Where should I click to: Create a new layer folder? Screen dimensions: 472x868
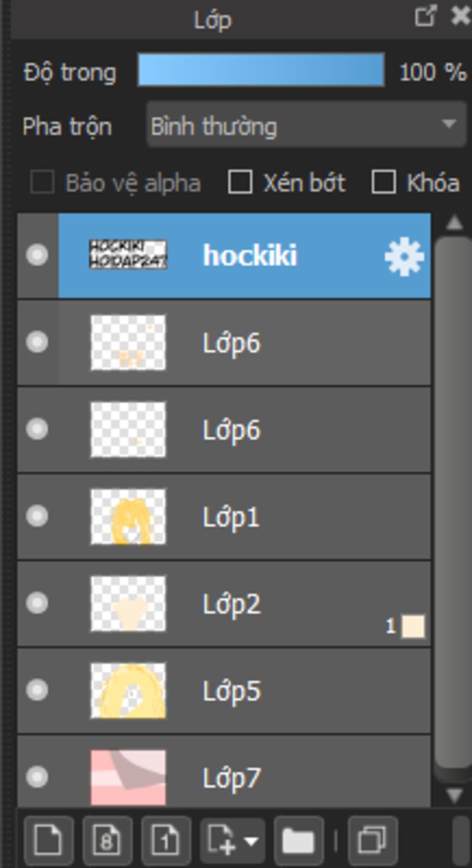click(298, 840)
